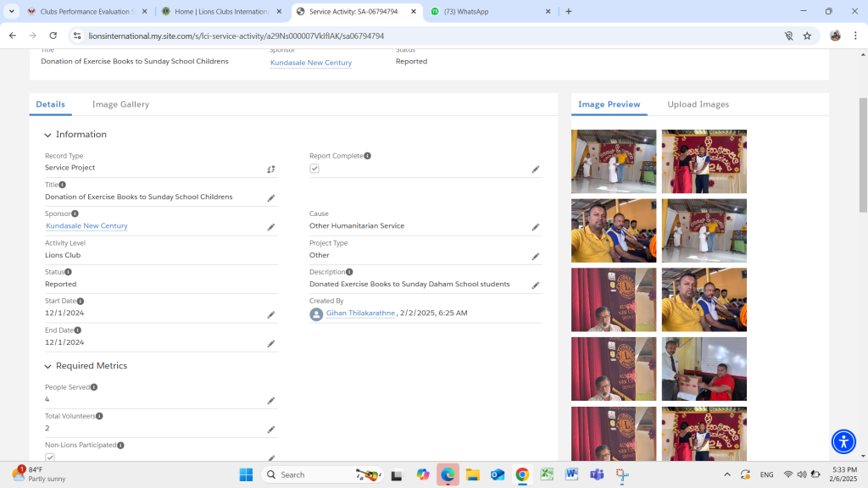The height and width of the screenshot is (488, 868).
Task: Edit the End Date field pencil
Action: click(x=271, y=344)
